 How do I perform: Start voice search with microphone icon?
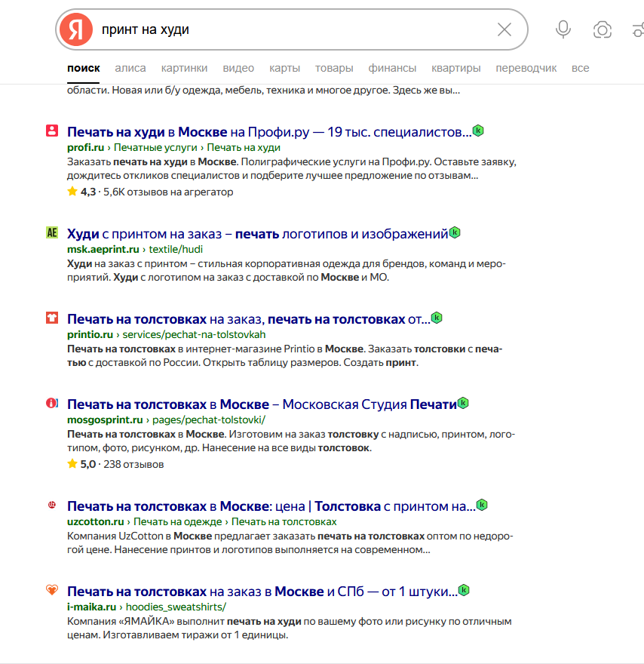(x=563, y=29)
